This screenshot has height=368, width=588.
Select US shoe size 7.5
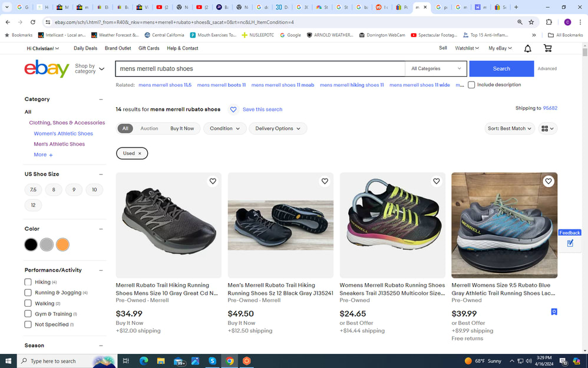coord(34,190)
